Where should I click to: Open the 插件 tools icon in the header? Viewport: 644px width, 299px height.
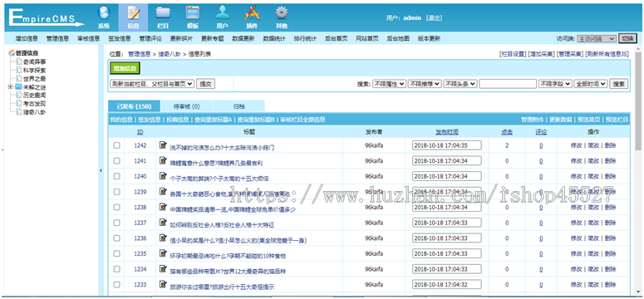(252, 13)
